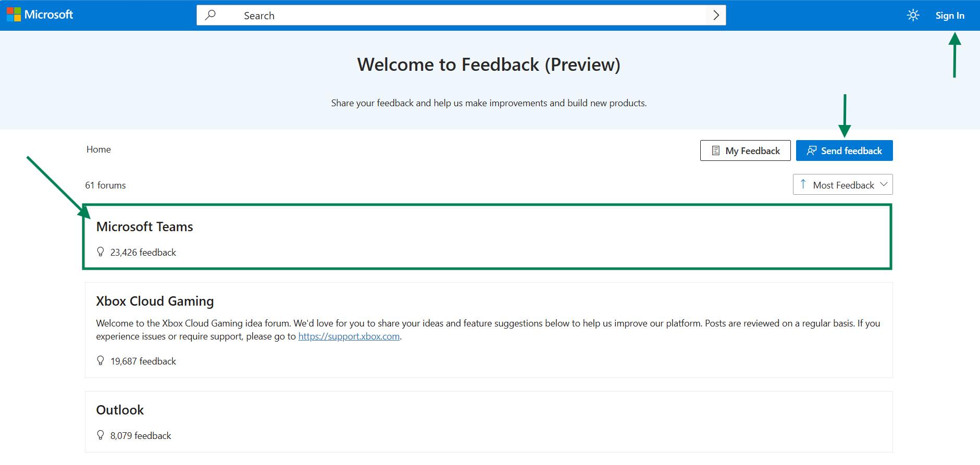Click the lightbulb beside 8,079 feedback
Screen dimensions: 980x465
point(101,435)
